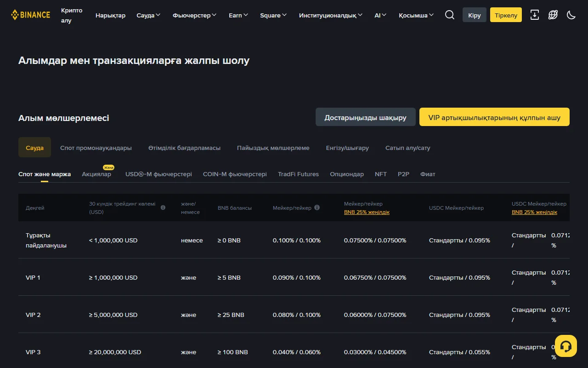The image size is (588, 368).
Task: Click the ≥ 100 BNB balance cell
Action: [x=232, y=352]
